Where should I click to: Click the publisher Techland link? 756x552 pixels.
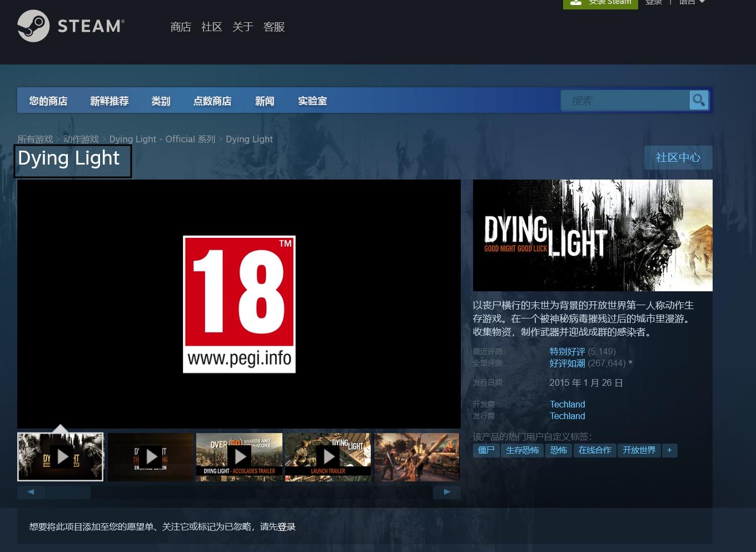[x=567, y=416]
